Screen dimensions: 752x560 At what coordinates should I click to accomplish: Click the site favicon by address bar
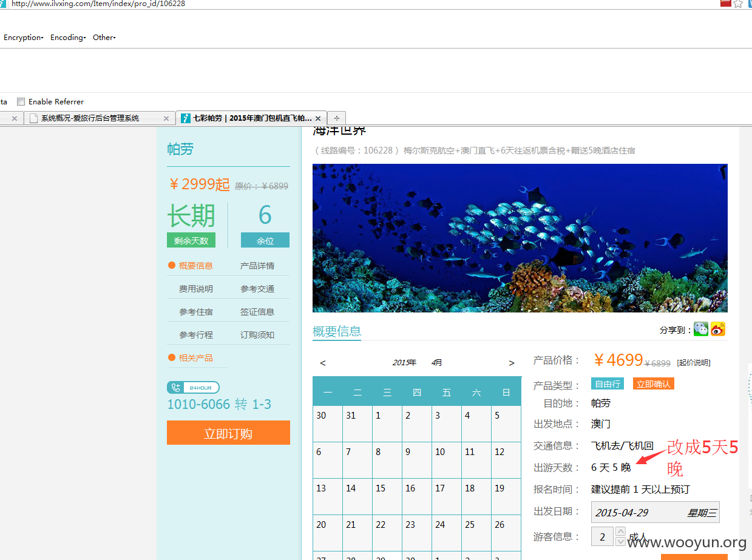[x=2, y=4]
